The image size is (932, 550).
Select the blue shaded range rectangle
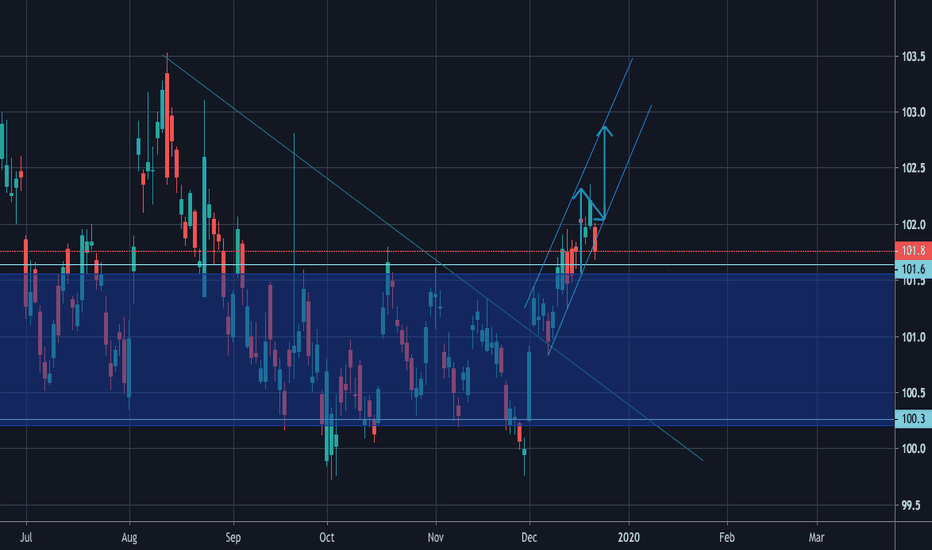coord(447,350)
